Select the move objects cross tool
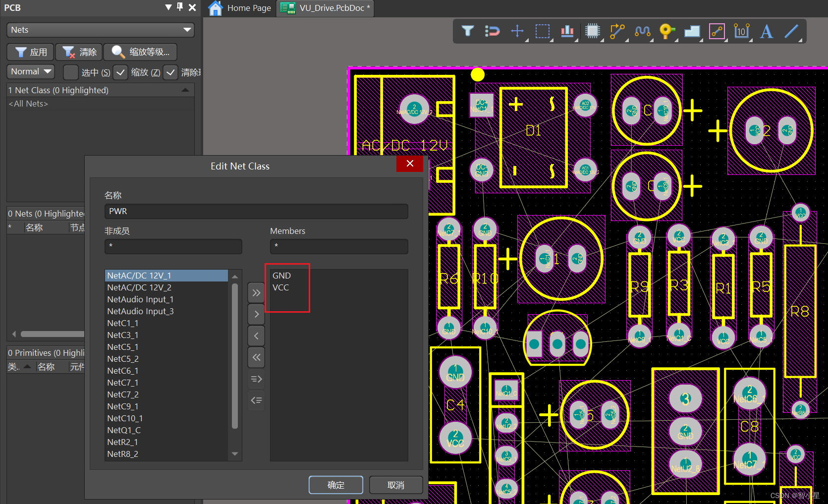 click(x=517, y=31)
